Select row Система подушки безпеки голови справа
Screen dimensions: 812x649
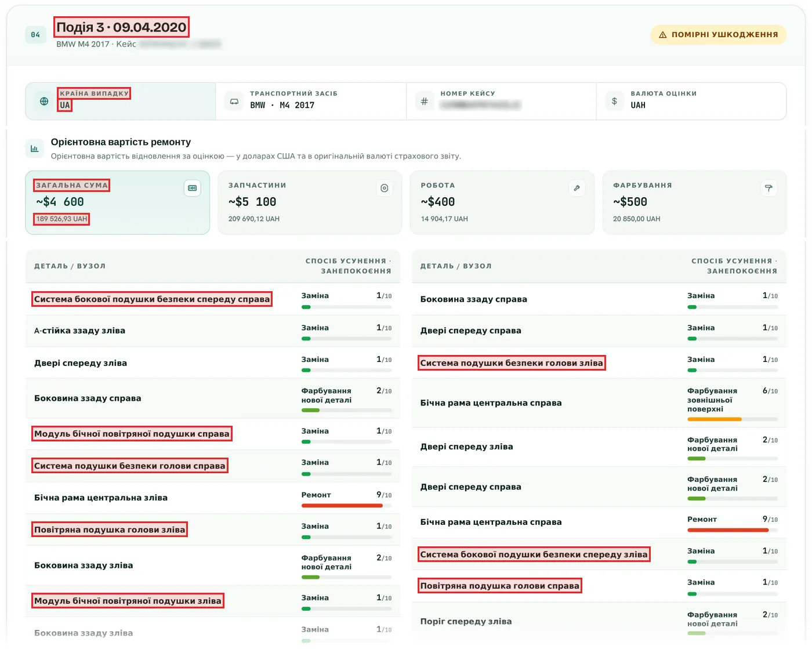(213, 466)
